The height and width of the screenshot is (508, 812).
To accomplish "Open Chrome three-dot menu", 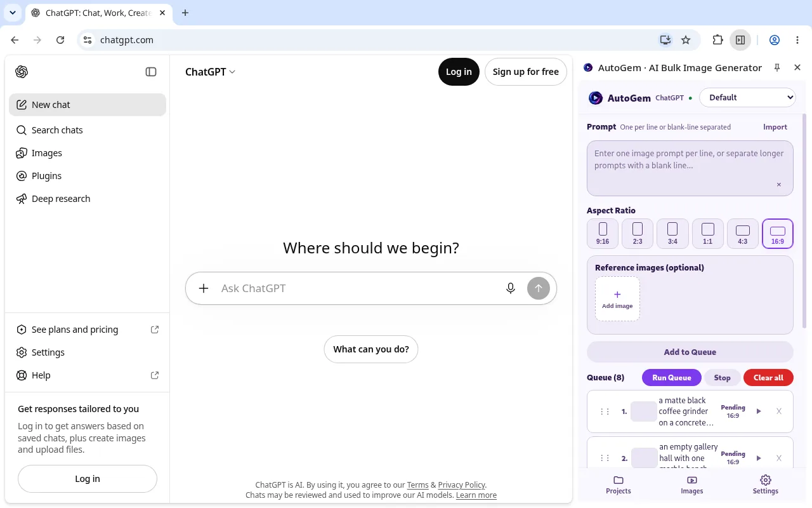I will coord(797,40).
